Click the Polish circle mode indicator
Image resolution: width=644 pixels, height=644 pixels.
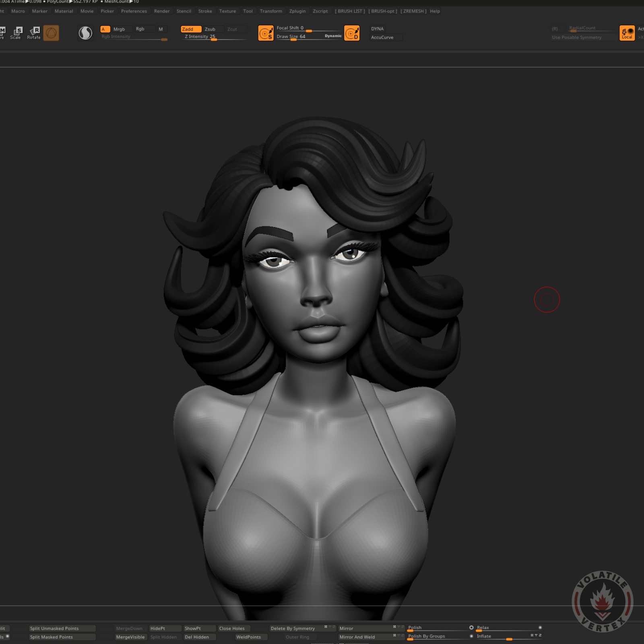[x=471, y=627]
